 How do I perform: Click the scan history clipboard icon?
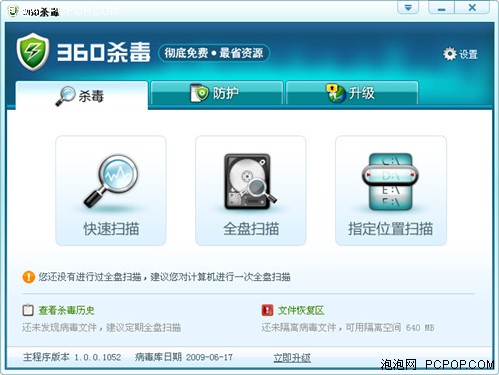pos(28,310)
